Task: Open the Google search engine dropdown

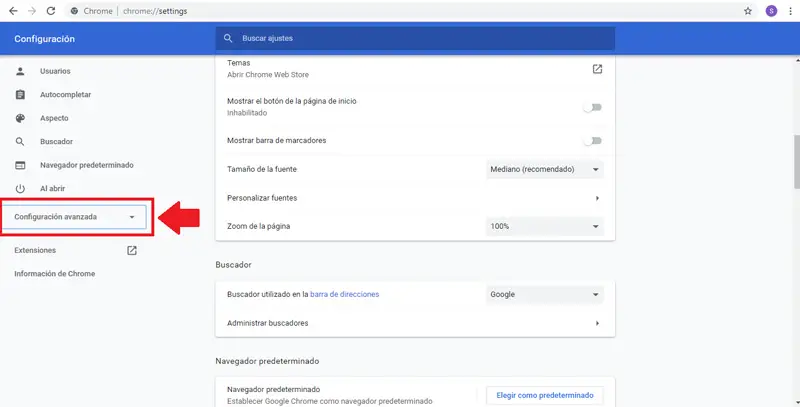Action: [545, 294]
